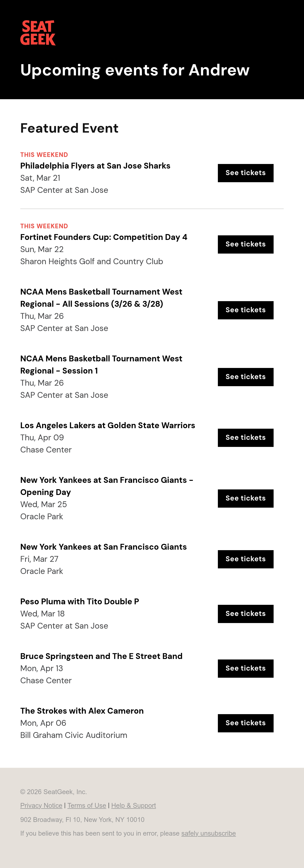304x868 pixels.
Task: See tickets for Bruce Springsteen concert
Action: pyautogui.click(x=246, y=668)
